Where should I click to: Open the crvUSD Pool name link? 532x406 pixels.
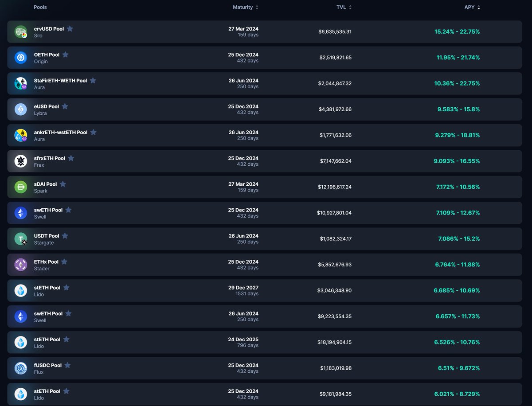(49, 29)
